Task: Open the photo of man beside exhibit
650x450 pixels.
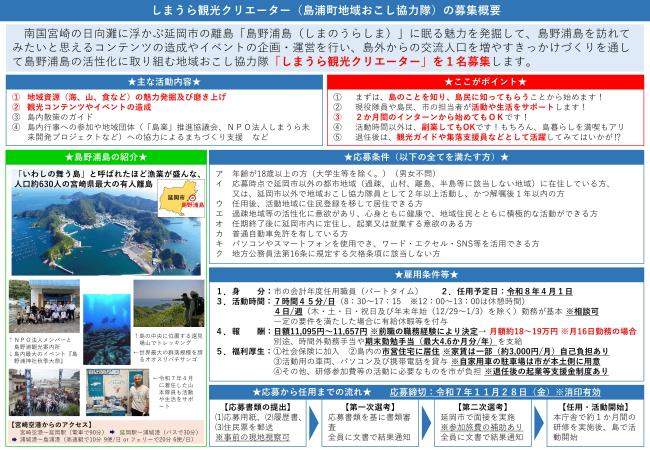Action: click(118, 392)
